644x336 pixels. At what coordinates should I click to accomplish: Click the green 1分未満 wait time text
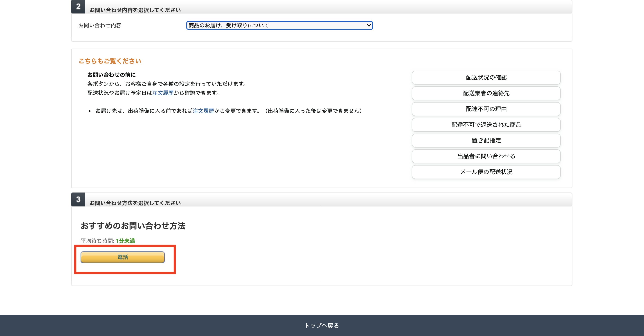(125, 241)
